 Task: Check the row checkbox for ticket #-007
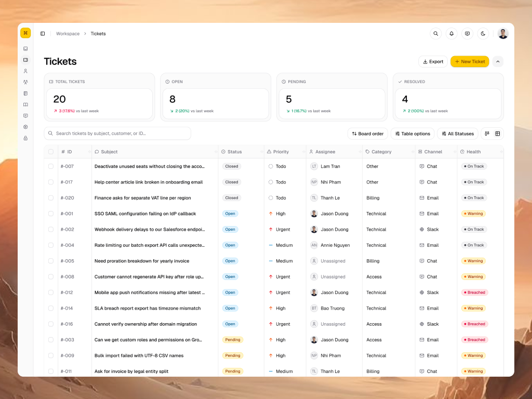click(x=51, y=166)
